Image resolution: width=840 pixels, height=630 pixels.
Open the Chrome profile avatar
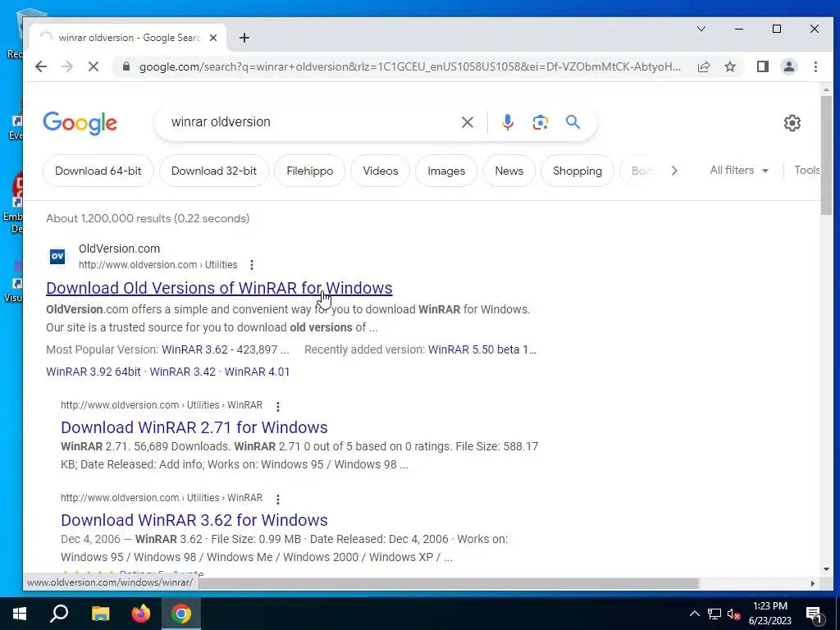coord(789,66)
